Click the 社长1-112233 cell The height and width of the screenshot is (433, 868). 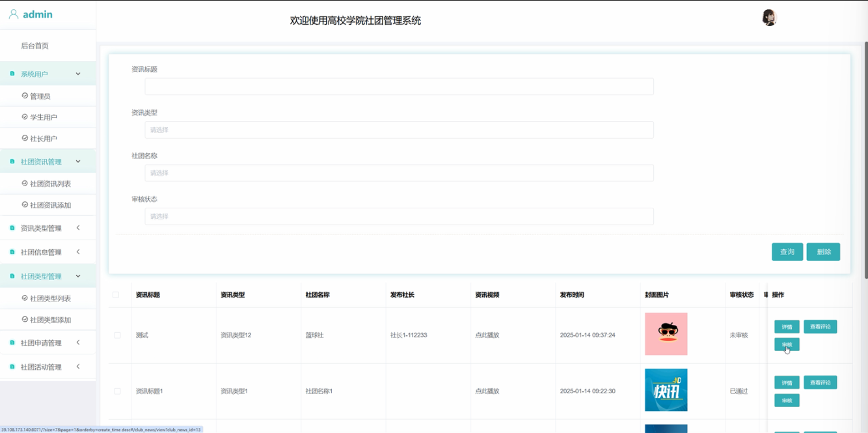[409, 335]
